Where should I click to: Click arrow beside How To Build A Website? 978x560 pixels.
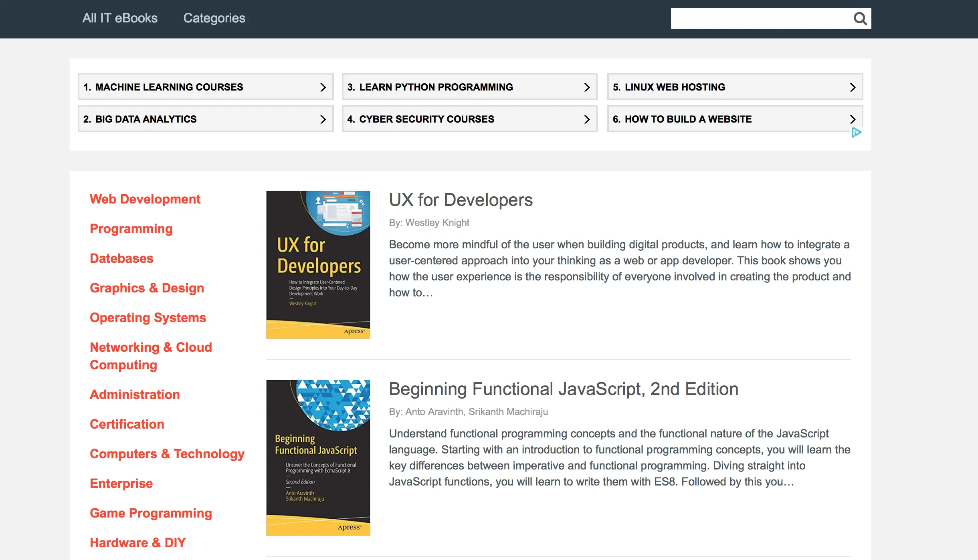click(x=853, y=119)
